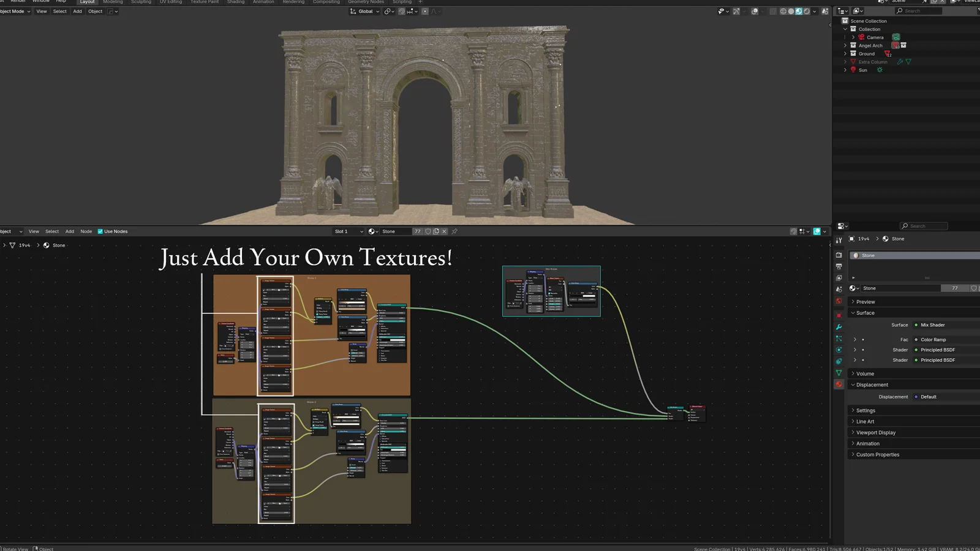This screenshot has height=551, width=980.
Task: Switch to the Shading workspace tab
Action: (236, 2)
